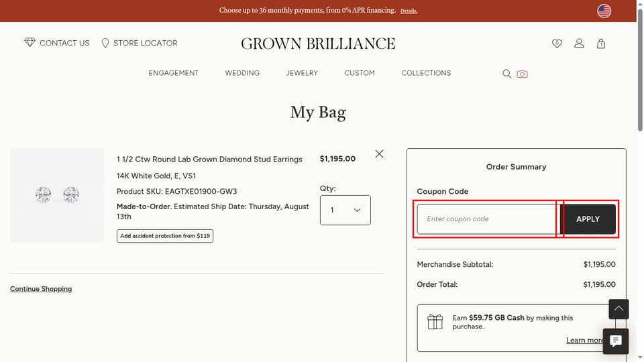Open the Engagement menu

173,73
